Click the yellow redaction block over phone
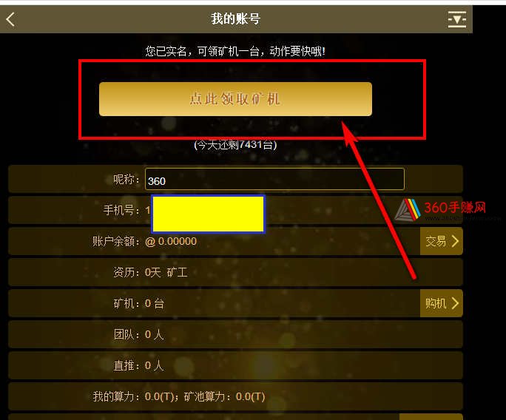506x420 pixels. pos(208,214)
